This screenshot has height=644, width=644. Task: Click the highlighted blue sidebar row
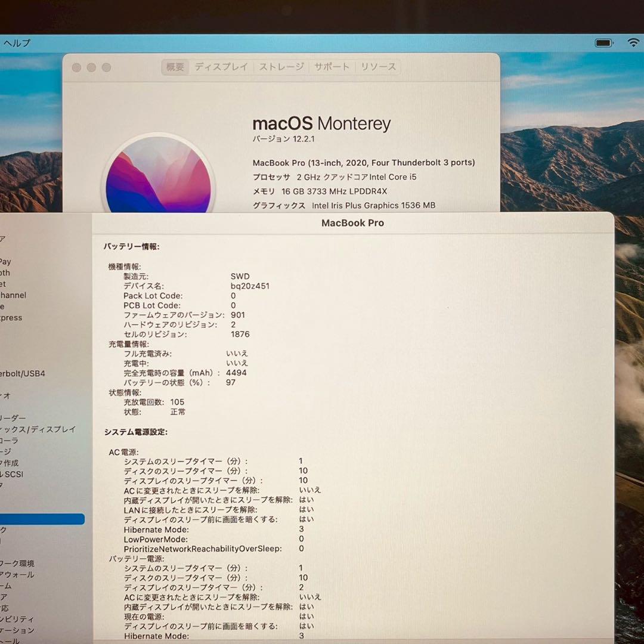pyautogui.click(x=42, y=519)
